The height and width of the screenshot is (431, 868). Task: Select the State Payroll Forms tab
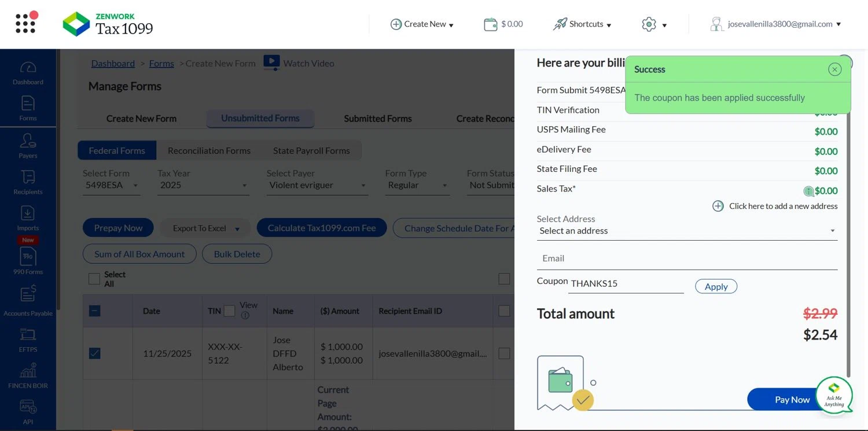pyautogui.click(x=311, y=150)
